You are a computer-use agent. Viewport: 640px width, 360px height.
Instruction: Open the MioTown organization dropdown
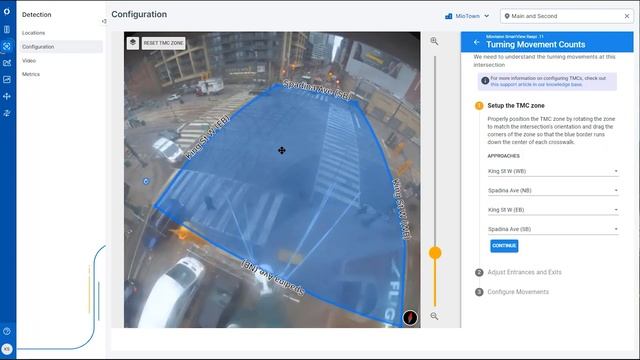tap(468, 16)
